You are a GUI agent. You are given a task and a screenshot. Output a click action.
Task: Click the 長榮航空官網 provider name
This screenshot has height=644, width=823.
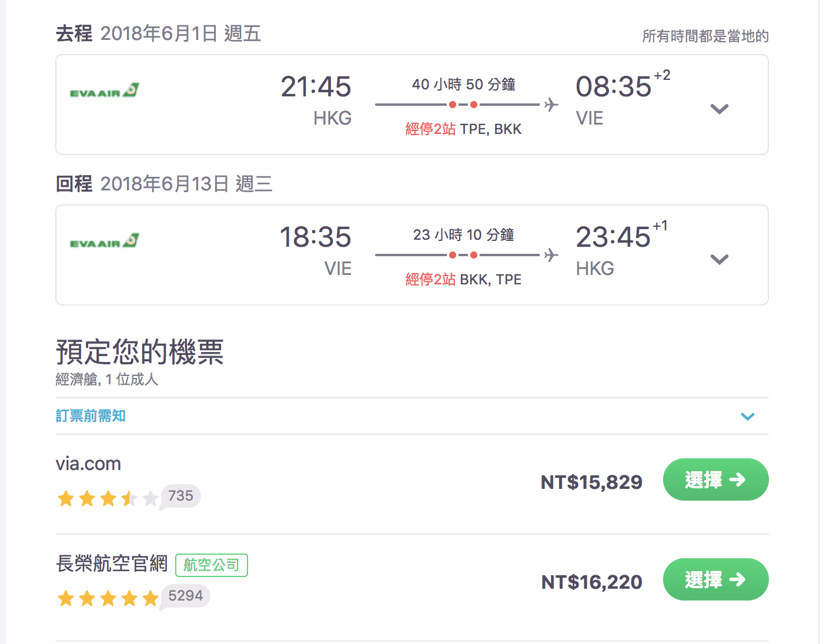112,563
